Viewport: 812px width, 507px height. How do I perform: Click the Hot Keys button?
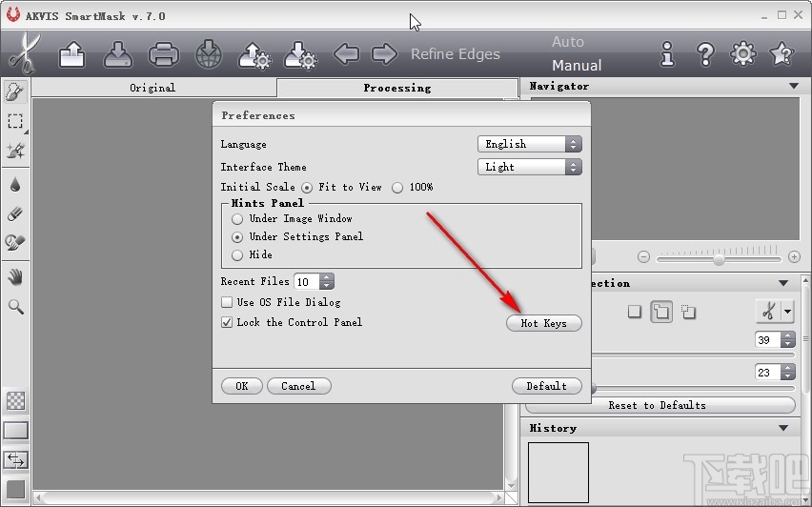544,323
